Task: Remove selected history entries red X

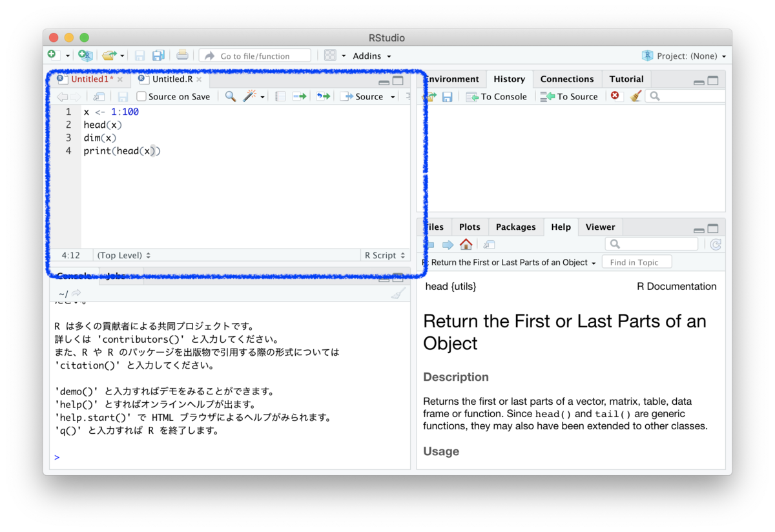Action: coord(615,96)
